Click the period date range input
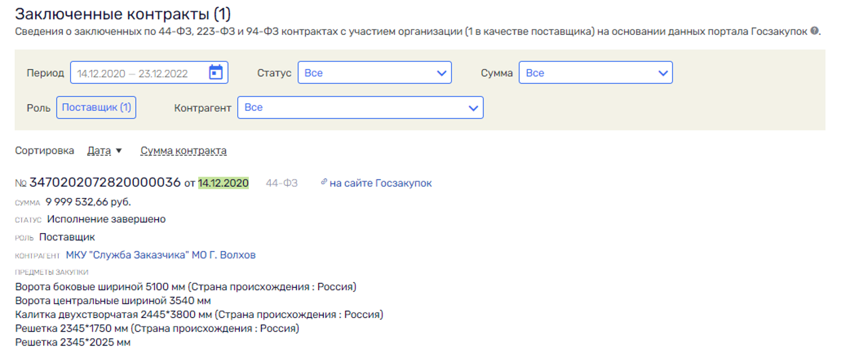 point(140,73)
